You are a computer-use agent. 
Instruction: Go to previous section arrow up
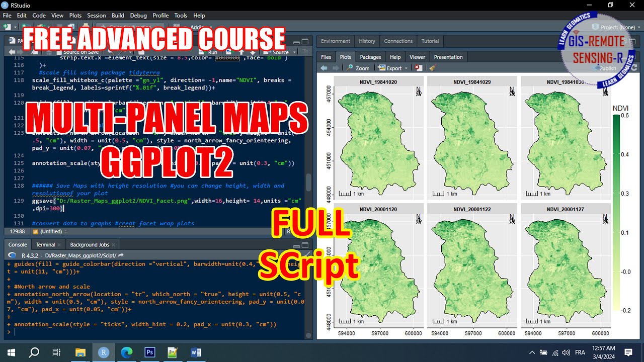click(241, 52)
